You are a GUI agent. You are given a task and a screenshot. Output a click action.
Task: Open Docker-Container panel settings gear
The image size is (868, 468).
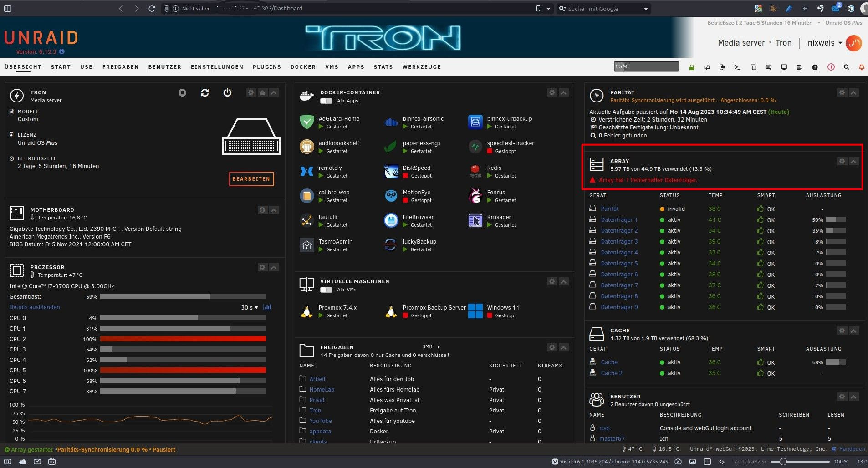coord(552,92)
